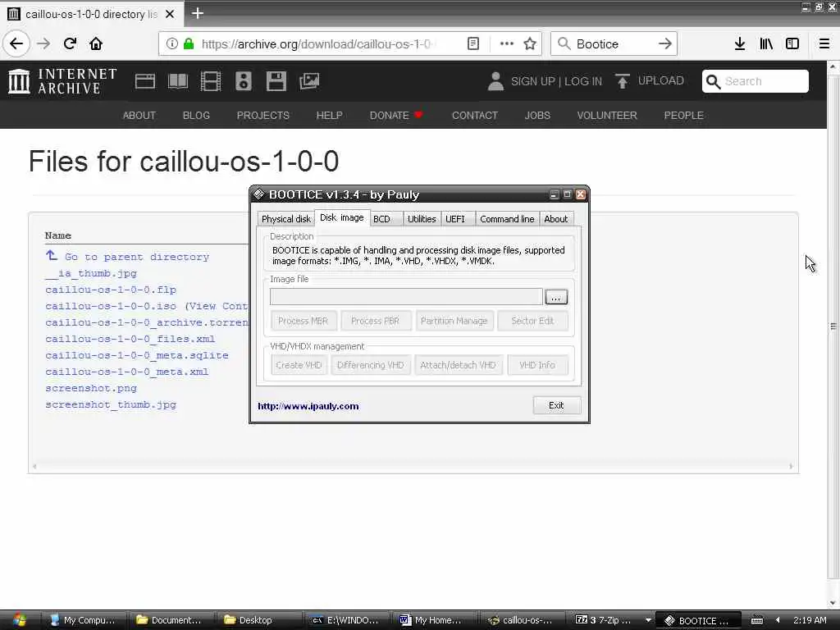The height and width of the screenshot is (630, 840).
Task: Click the green padlock security icon
Action: pyautogui.click(x=189, y=43)
